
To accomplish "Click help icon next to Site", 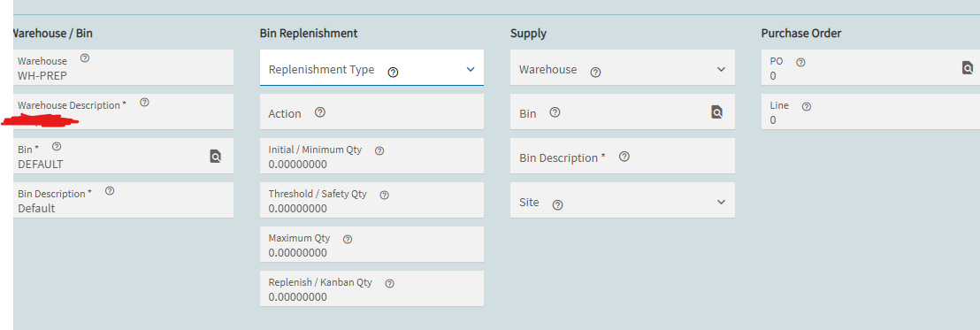I will [558, 205].
